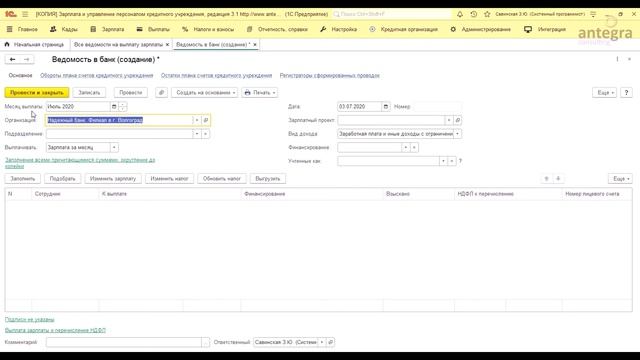The width and height of the screenshot is (640, 360).
Task: Expand the Ответственный dropdown
Action: 322,342
